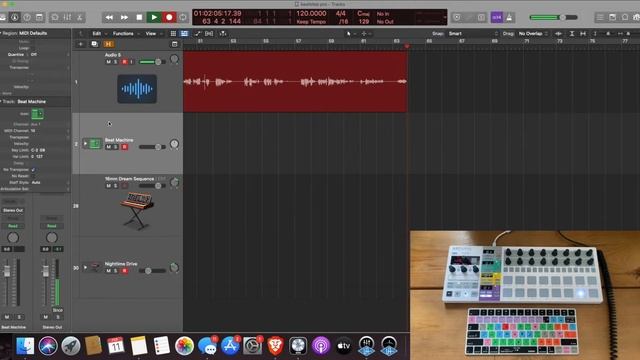640x360 pixels.
Task: Show global tracks with header icon
Action: coord(175,44)
